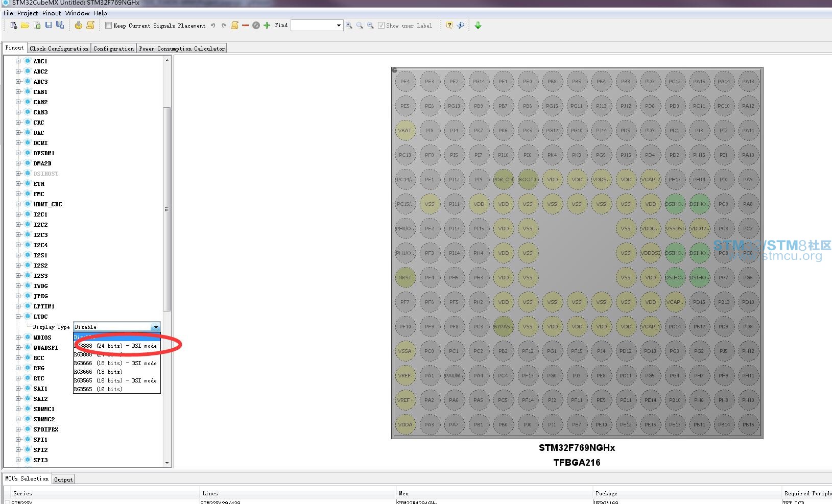Screen dimensions: 832x504
Task: Click the LTDC peripheral icon
Action: (28, 316)
